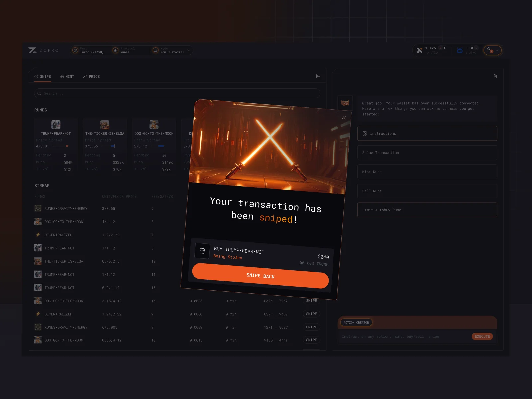Open the user account dropdown
This screenshot has height=399, width=532.
coord(492,50)
